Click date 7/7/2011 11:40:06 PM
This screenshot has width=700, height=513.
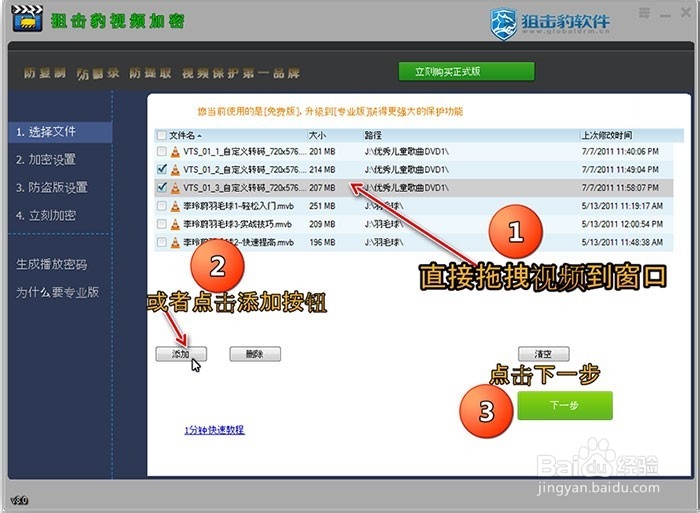(x=620, y=152)
